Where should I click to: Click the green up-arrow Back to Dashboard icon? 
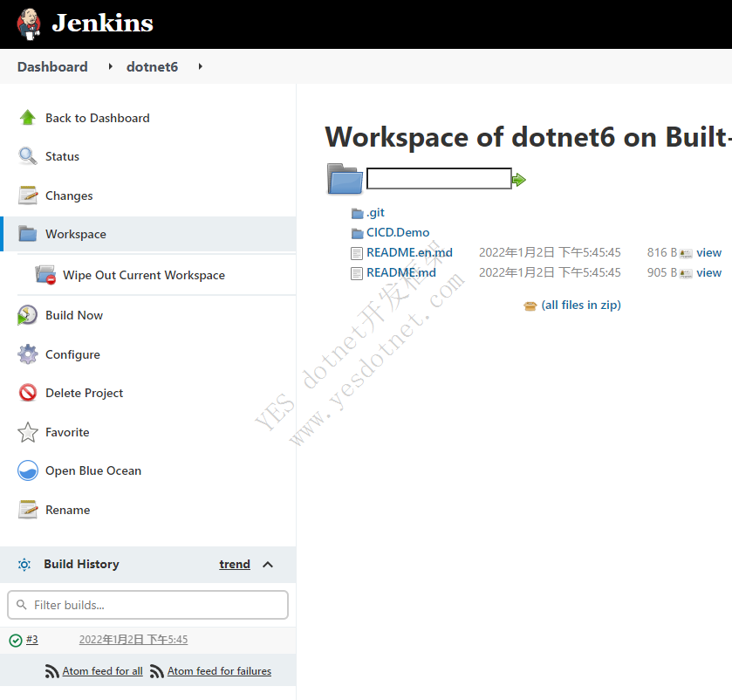pos(28,118)
